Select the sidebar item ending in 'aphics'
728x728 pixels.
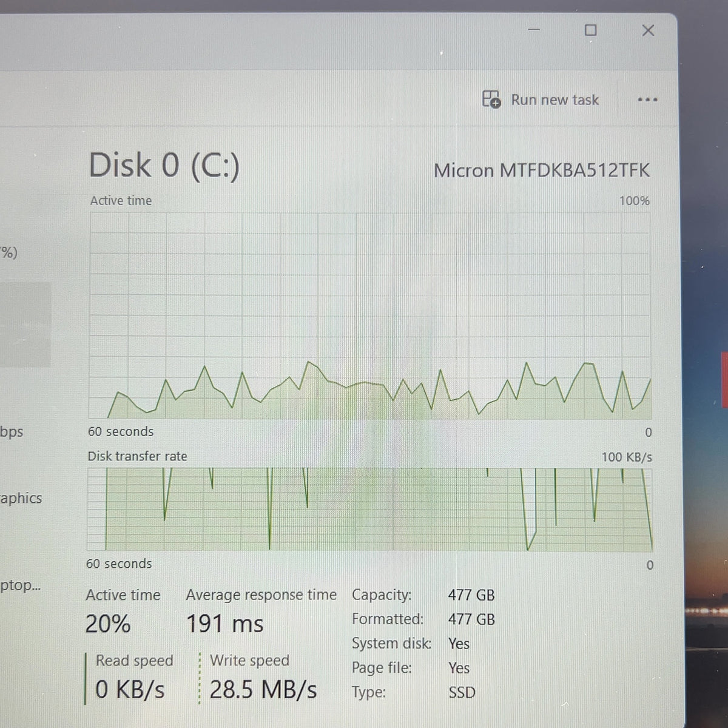tap(21, 499)
